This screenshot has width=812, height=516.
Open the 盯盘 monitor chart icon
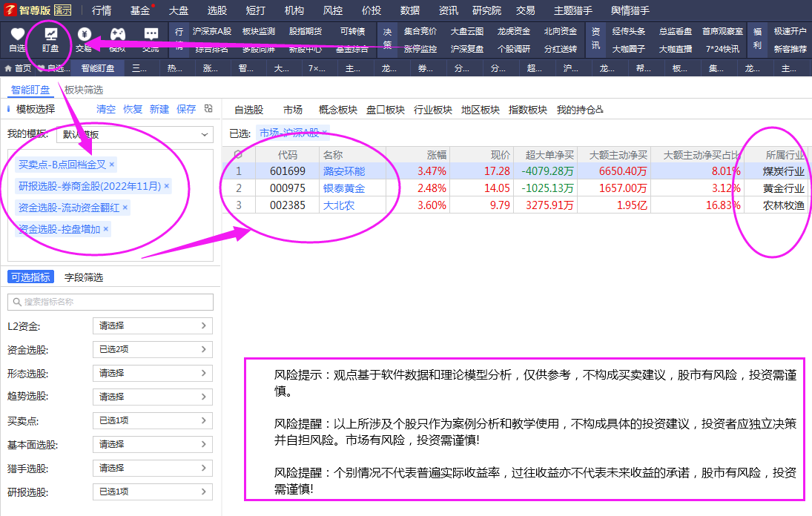pyautogui.click(x=50, y=35)
